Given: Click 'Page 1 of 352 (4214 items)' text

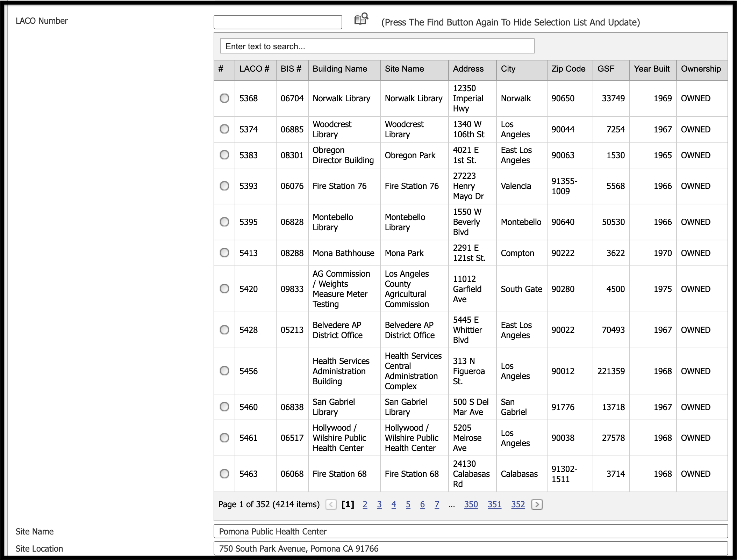Looking at the screenshot, I should (x=269, y=504).
